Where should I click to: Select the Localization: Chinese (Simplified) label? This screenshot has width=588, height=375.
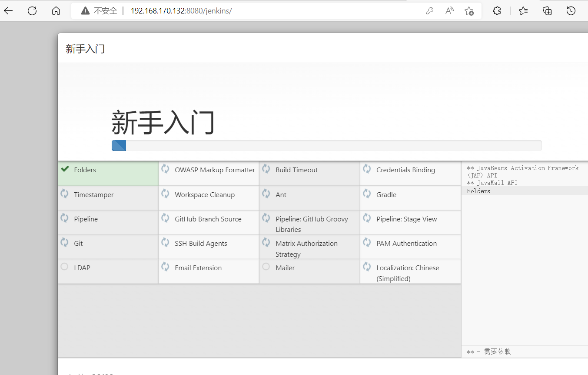point(408,273)
